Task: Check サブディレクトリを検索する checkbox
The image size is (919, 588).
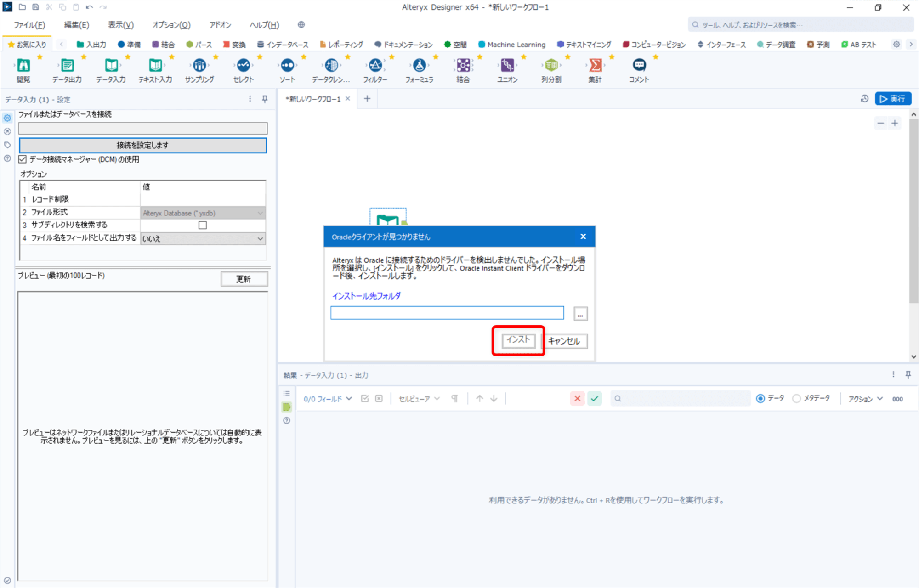Action: point(203,225)
